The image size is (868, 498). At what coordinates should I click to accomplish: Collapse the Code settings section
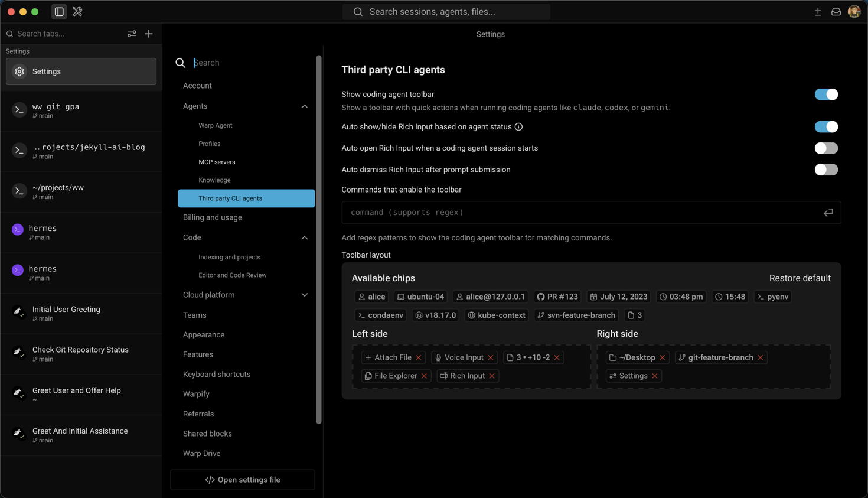(305, 238)
